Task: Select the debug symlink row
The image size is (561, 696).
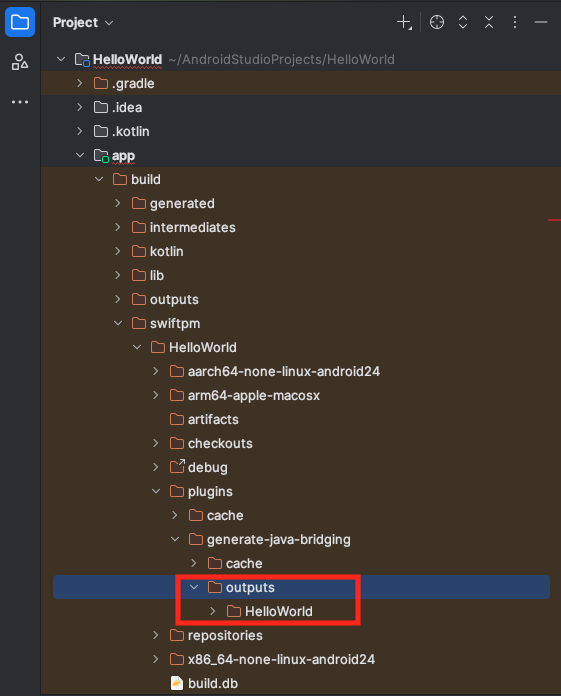Action: pyautogui.click(x=301, y=467)
